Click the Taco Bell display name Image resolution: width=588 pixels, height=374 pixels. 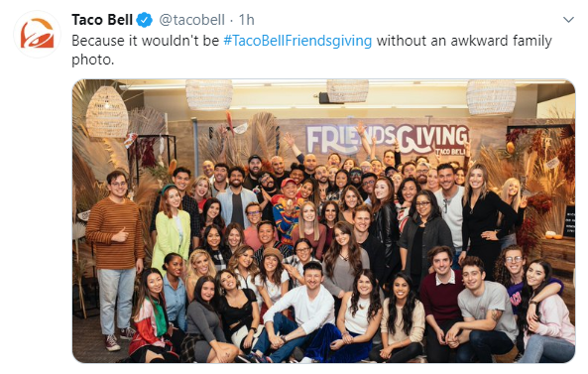[x=102, y=20]
